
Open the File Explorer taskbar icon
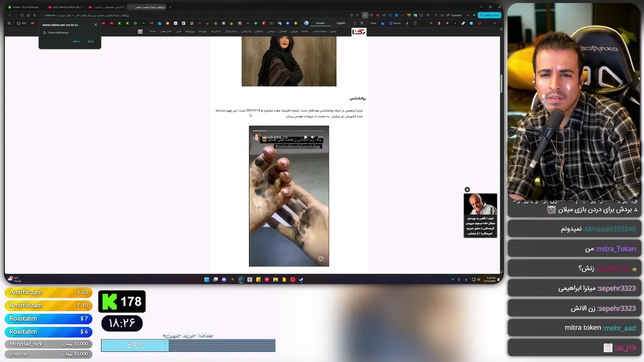[275, 280]
